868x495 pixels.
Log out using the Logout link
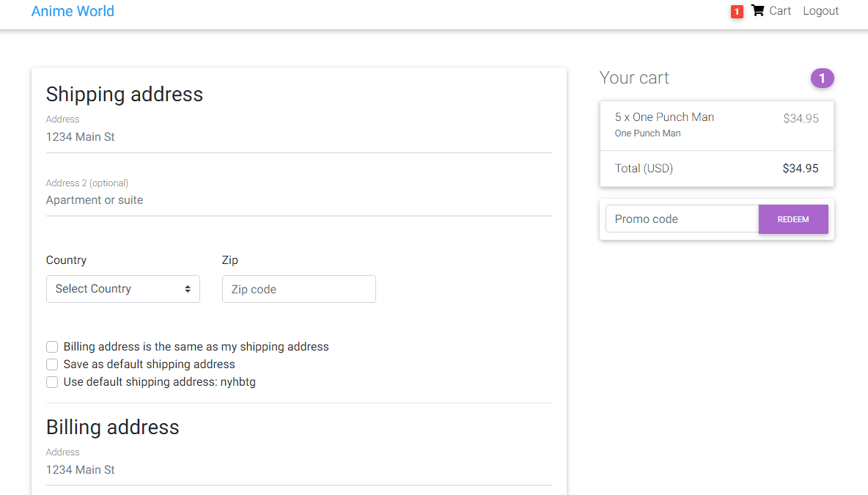tap(820, 11)
